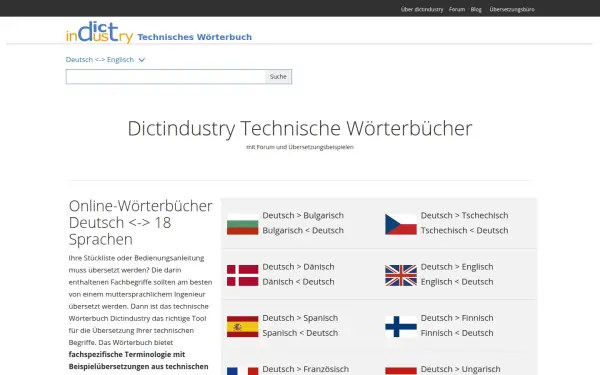Screen dimensions: 600x375
Task: Click the Bulgarian flag icon
Action: (x=243, y=224)
